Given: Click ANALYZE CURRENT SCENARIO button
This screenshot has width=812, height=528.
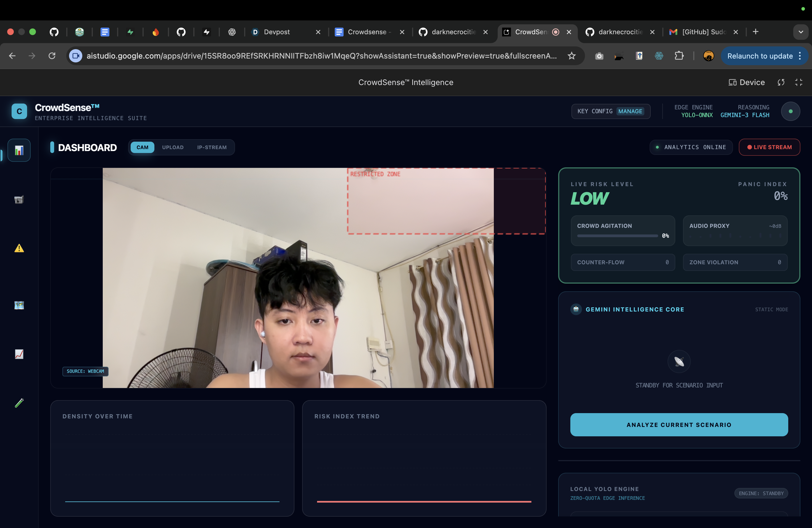Looking at the screenshot, I should [x=679, y=425].
